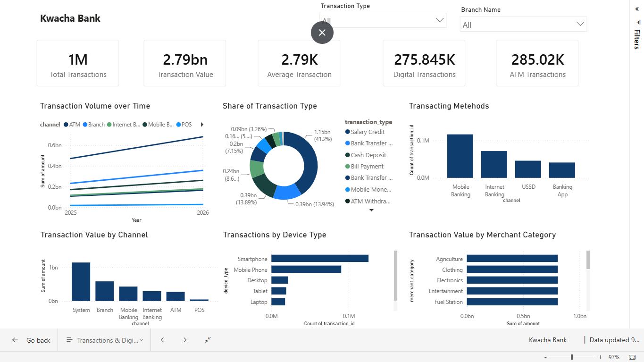The width and height of the screenshot is (644, 362).
Task: Select ATM in the channel legend
Action: [72, 125]
